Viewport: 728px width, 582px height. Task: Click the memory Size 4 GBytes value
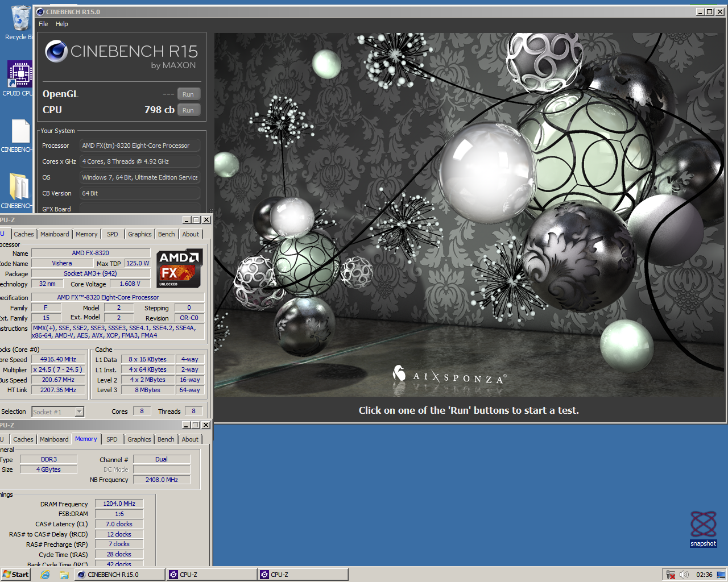coord(49,469)
